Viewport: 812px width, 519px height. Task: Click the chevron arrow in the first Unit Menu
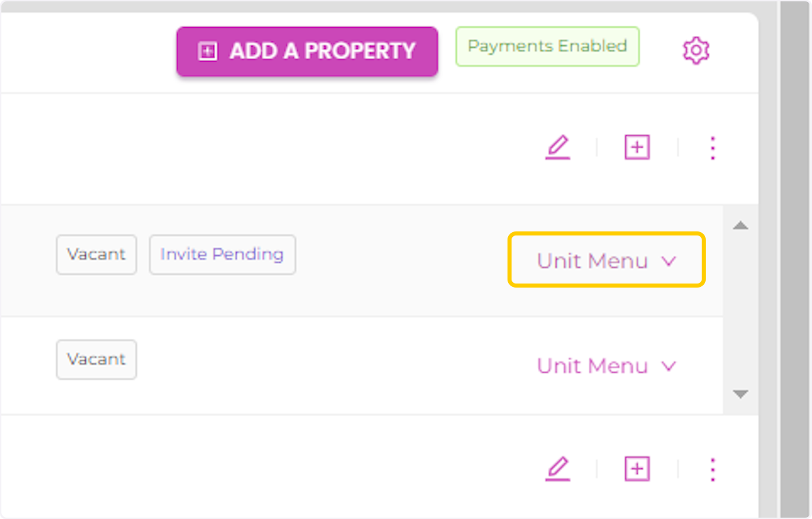point(669,261)
